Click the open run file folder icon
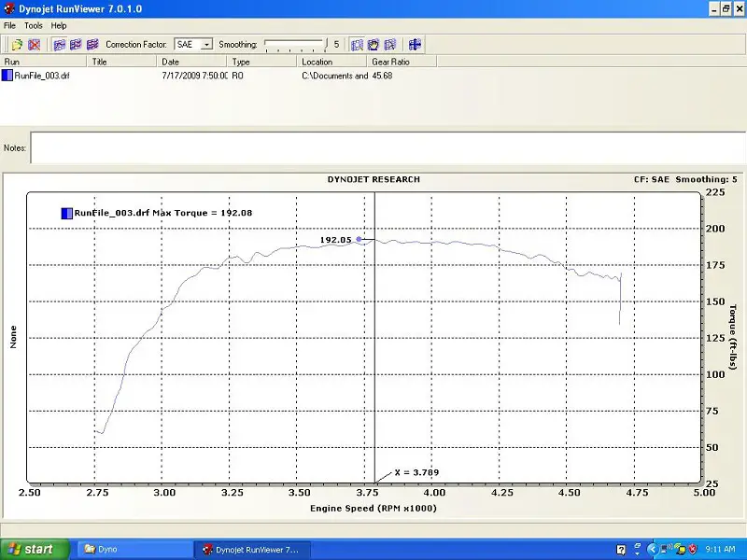Image resolution: width=747 pixels, height=560 pixels. (x=17, y=45)
